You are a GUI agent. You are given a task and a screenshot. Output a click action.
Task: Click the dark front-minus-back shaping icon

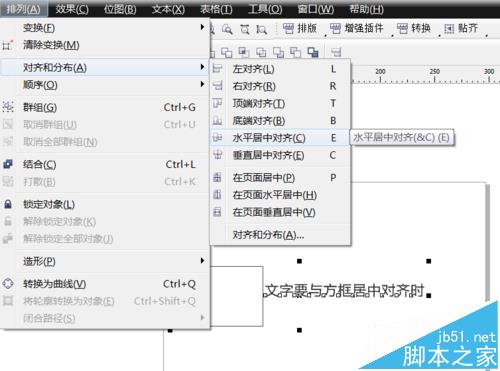pos(313,52)
